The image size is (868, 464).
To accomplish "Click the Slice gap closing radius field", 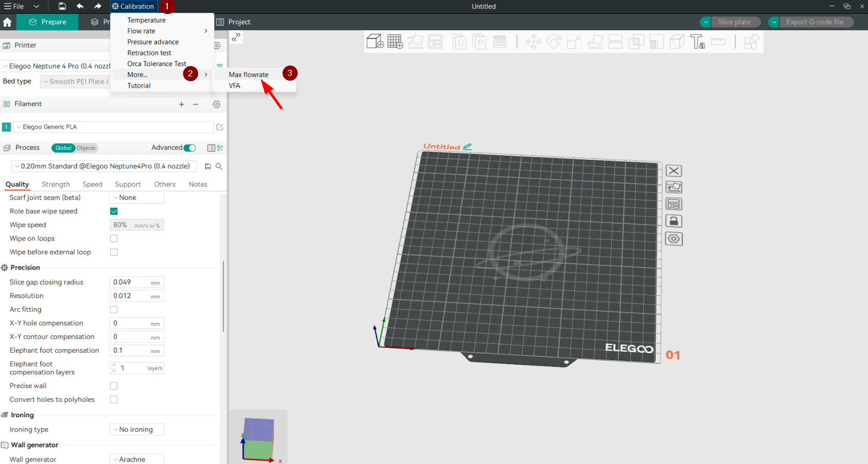I will pyautogui.click(x=137, y=283).
